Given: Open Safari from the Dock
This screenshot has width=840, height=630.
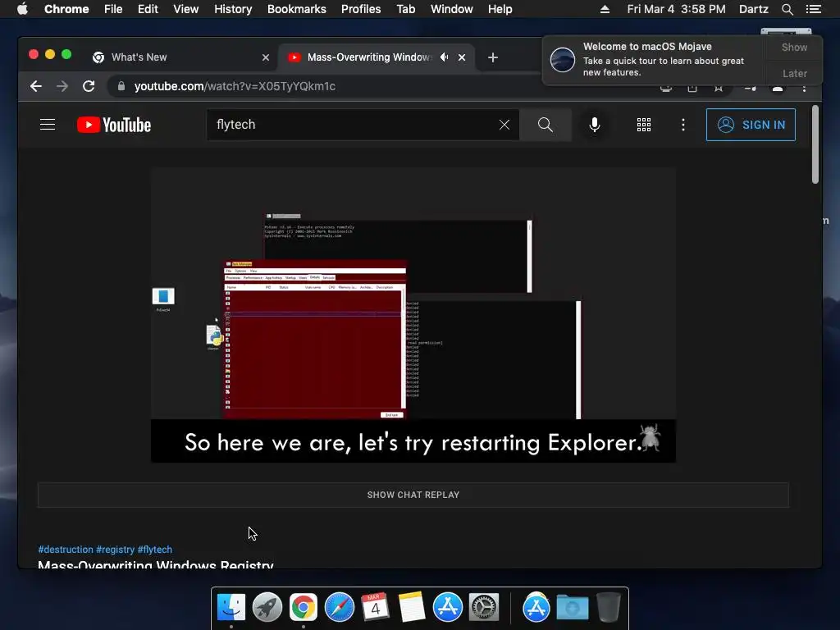Looking at the screenshot, I should point(340,608).
